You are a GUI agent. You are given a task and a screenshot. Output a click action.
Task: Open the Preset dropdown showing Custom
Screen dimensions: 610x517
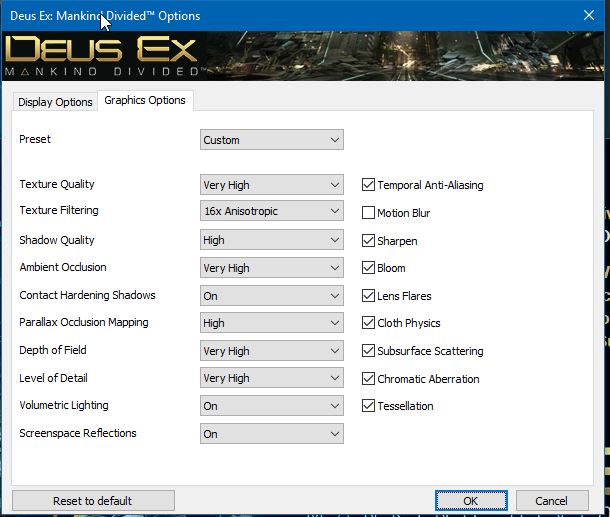pyautogui.click(x=272, y=140)
